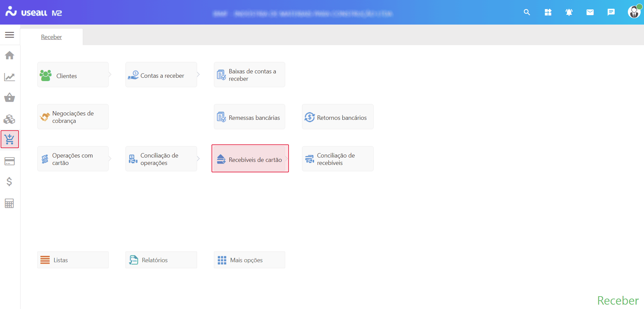Go to the home sidebar icon
This screenshot has width=644, height=309.
click(9, 55)
